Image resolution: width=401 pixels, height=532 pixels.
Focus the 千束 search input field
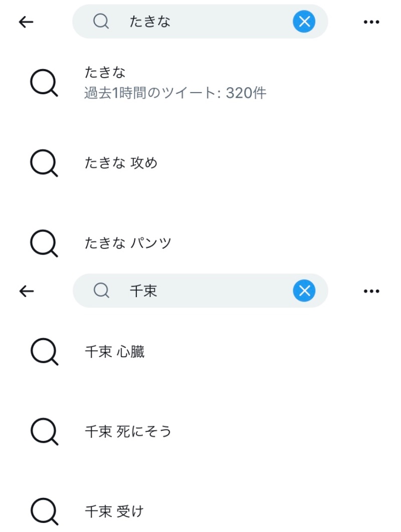[200, 291]
